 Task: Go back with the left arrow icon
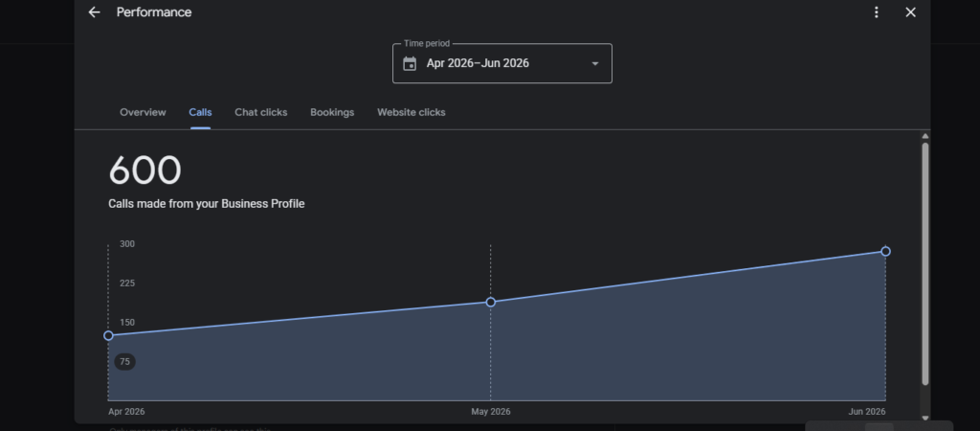point(95,12)
